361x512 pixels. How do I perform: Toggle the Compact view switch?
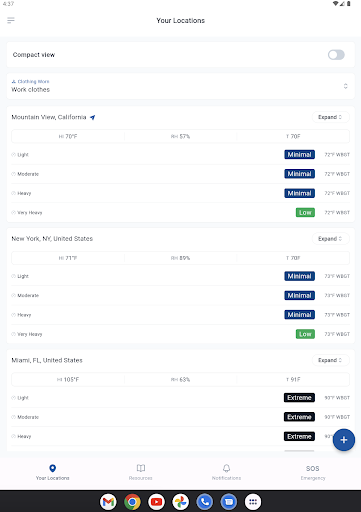[x=336, y=55]
